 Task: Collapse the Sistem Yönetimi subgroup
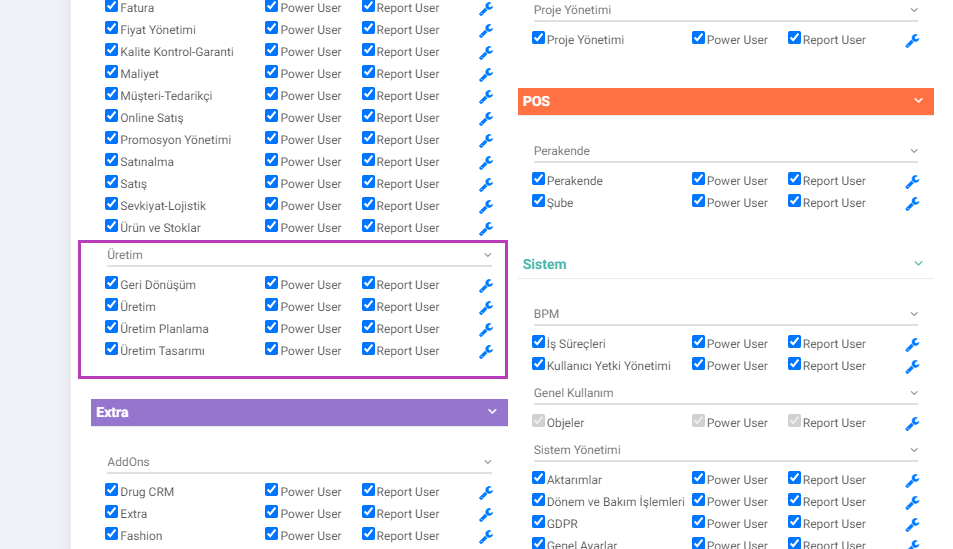tap(914, 450)
